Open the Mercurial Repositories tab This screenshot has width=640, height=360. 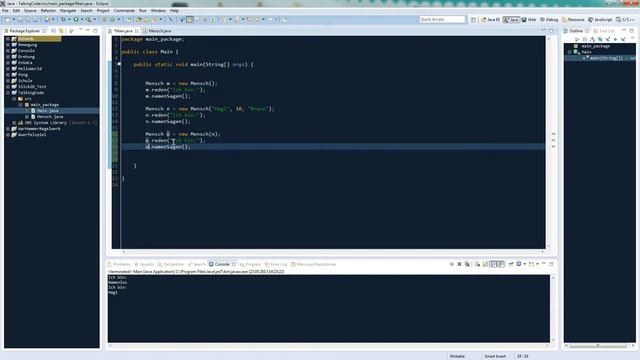click(x=313, y=264)
